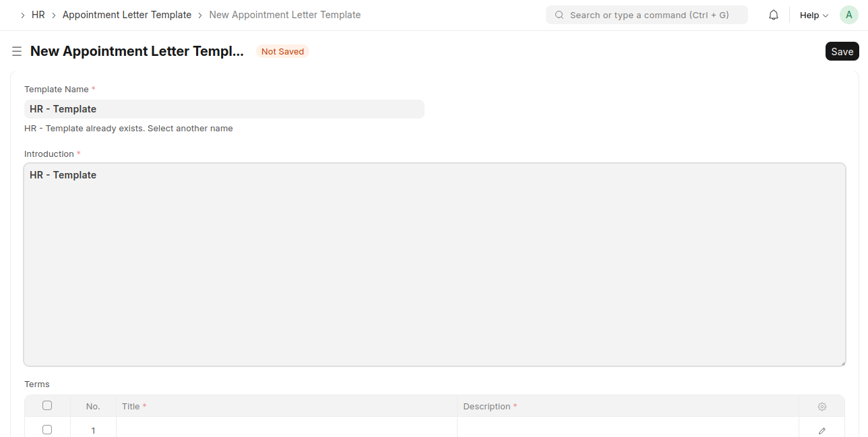Click the search magnifier icon
The height and width of the screenshot is (437, 868).
(559, 15)
